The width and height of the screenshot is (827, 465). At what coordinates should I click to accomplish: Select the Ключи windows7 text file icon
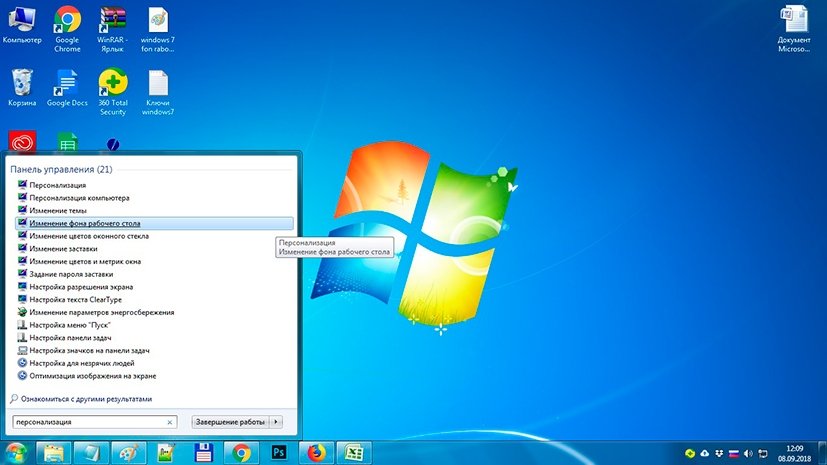(158, 92)
